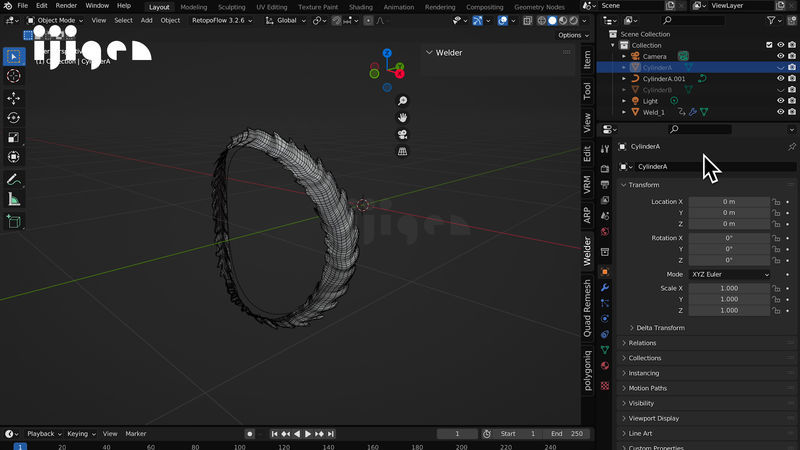Open the Material properties tab icon

click(605, 365)
